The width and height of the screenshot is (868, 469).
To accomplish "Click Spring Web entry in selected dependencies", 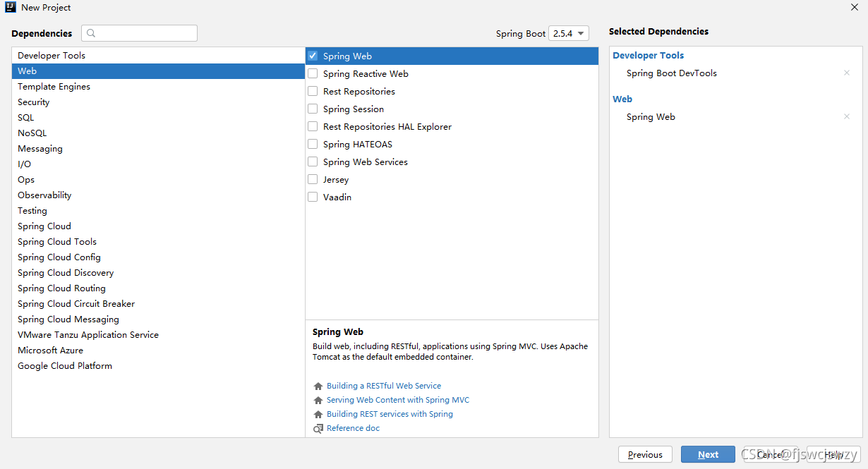I will [651, 116].
